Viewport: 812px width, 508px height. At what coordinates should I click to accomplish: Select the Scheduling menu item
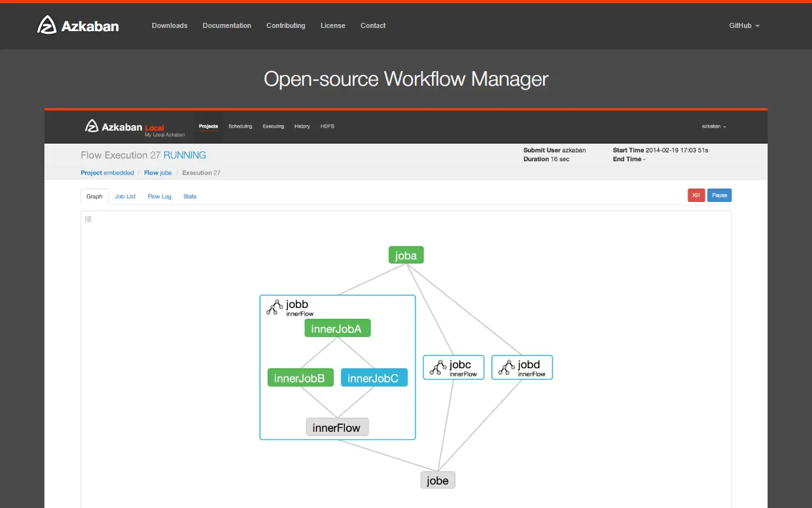[240, 126]
